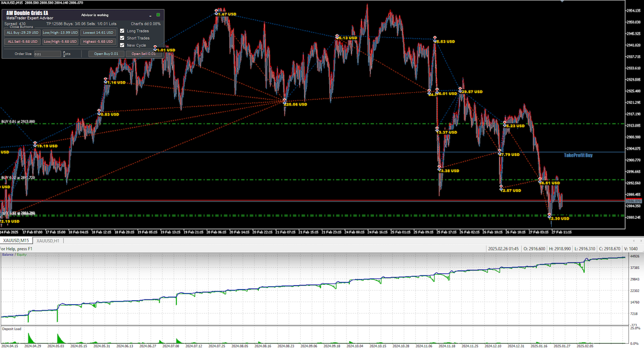Click the 'Equity' legend label
The height and width of the screenshot is (348, 644).
click(x=22, y=255)
